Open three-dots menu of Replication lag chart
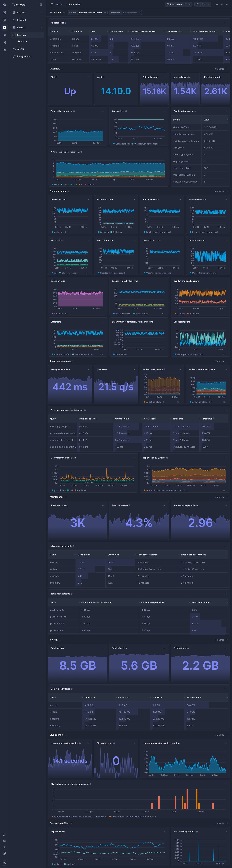 [x=164, y=832]
